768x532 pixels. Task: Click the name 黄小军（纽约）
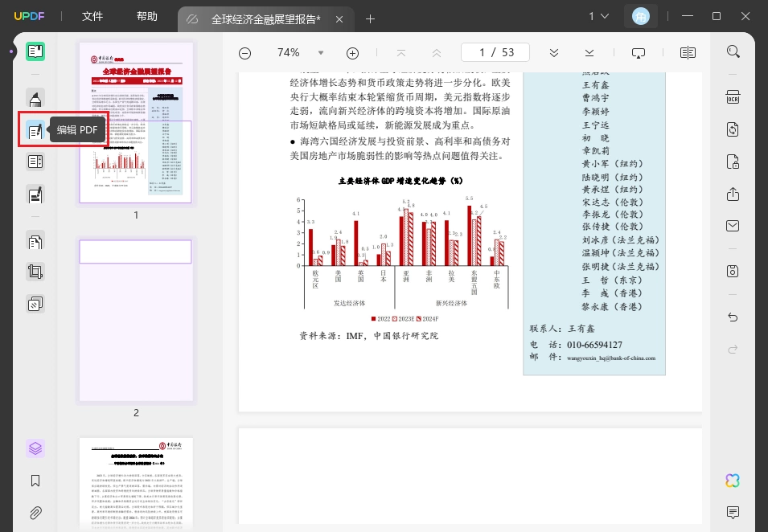[x=612, y=163]
